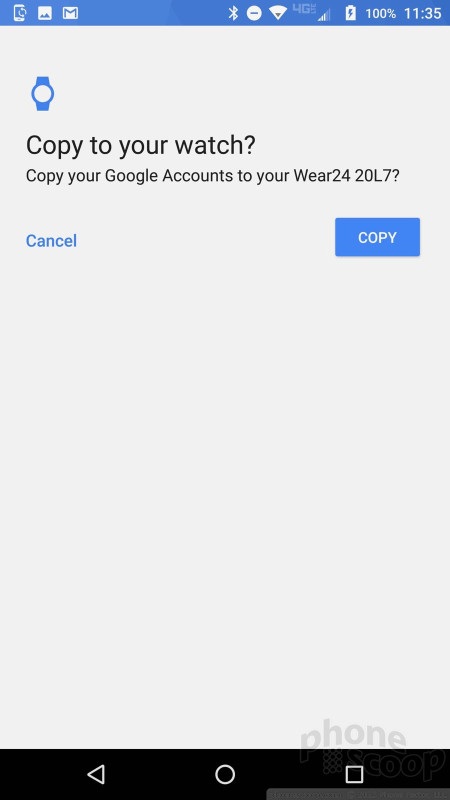Screen dimensions: 450x800
Task: Tap the "Copy to your watch?" heading
Action: click(x=140, y=145)
